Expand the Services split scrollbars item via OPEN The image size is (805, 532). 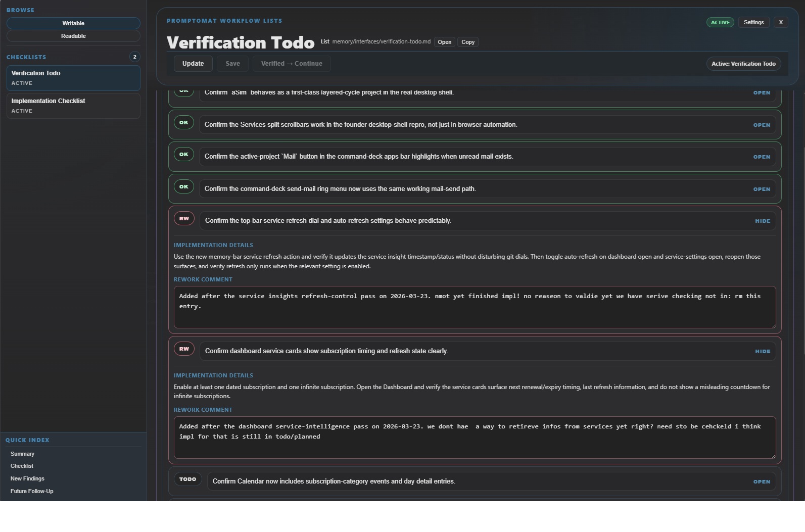pos(762,125)
